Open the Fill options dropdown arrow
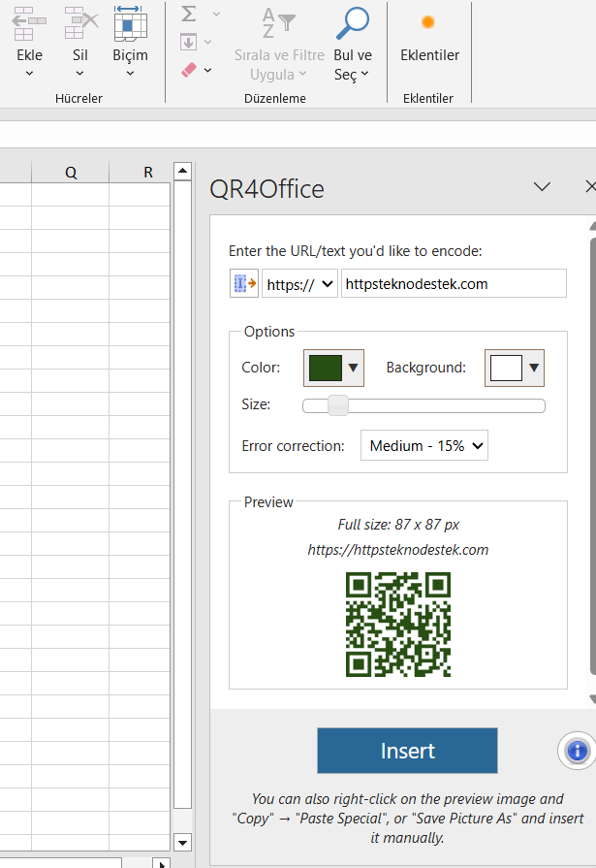Screen dimensions: 596x868 (207, 42)
